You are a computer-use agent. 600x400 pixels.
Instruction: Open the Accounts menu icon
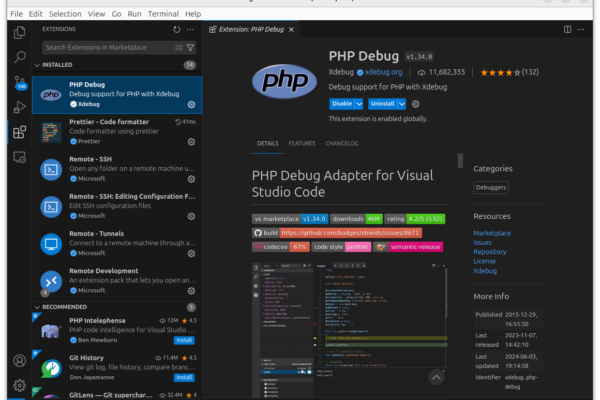(20, 361)
